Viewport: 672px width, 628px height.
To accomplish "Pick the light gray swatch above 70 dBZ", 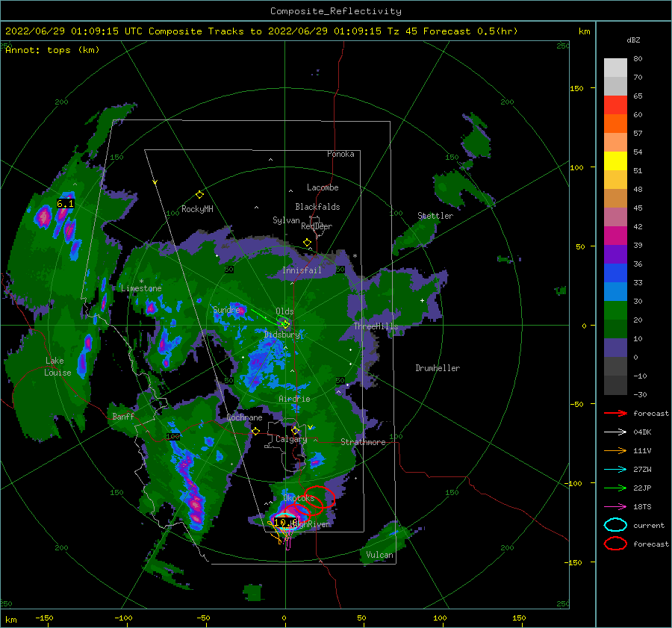I will pos(615,68).
